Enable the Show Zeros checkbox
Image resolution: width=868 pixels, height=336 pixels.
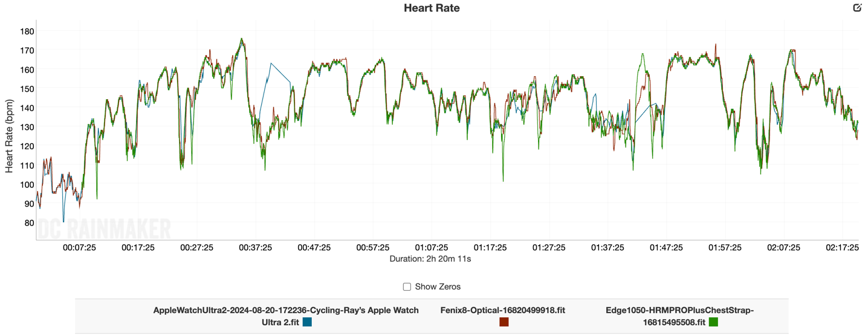pyautogui.click(x=407, y=286)
